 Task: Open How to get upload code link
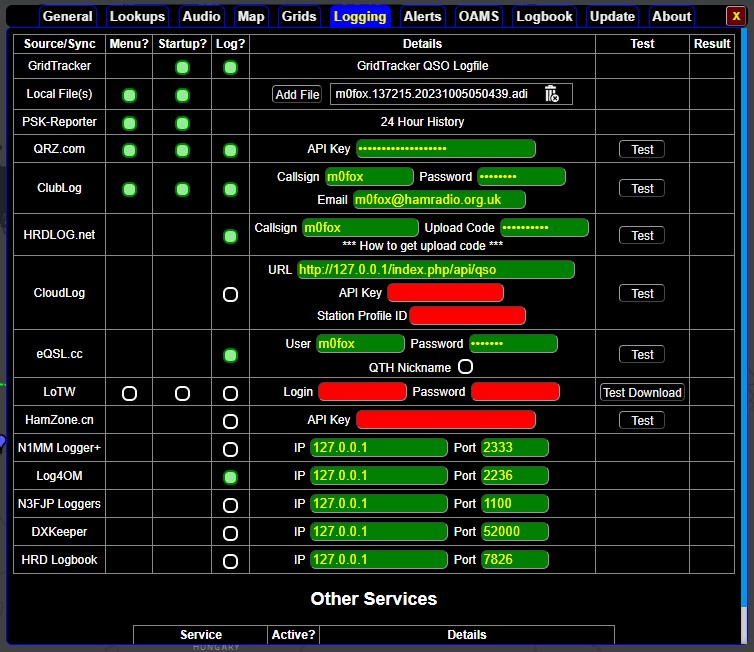pyautogui.click(x=422, y=246)
